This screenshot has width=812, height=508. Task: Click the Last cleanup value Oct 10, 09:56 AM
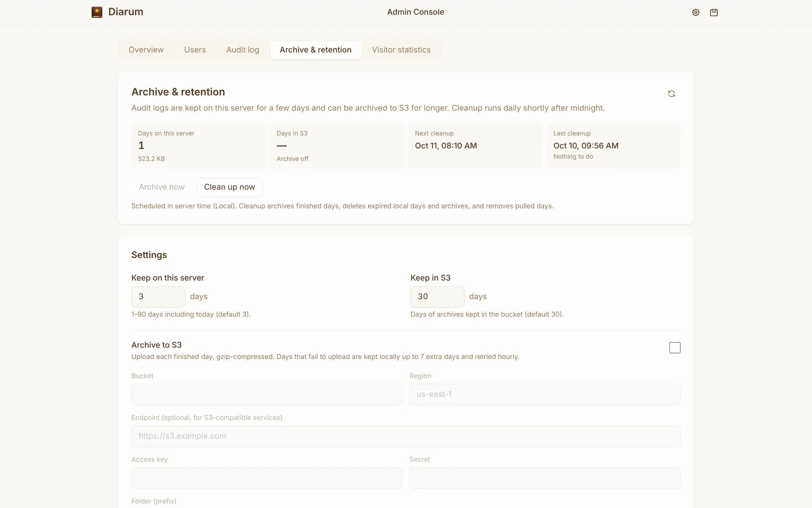pos(586,146)
